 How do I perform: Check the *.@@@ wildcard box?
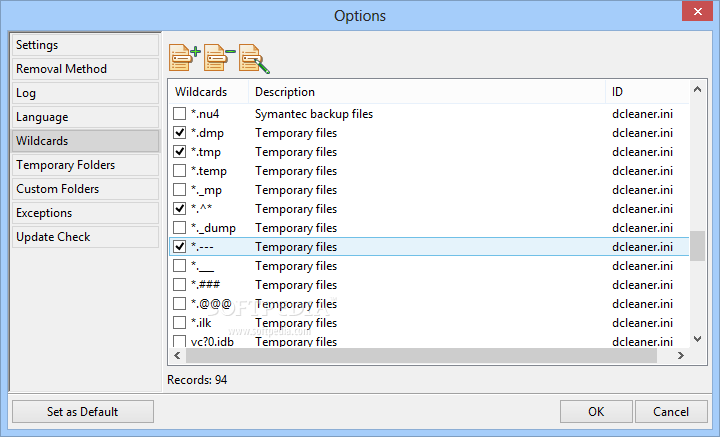point(180,303)
